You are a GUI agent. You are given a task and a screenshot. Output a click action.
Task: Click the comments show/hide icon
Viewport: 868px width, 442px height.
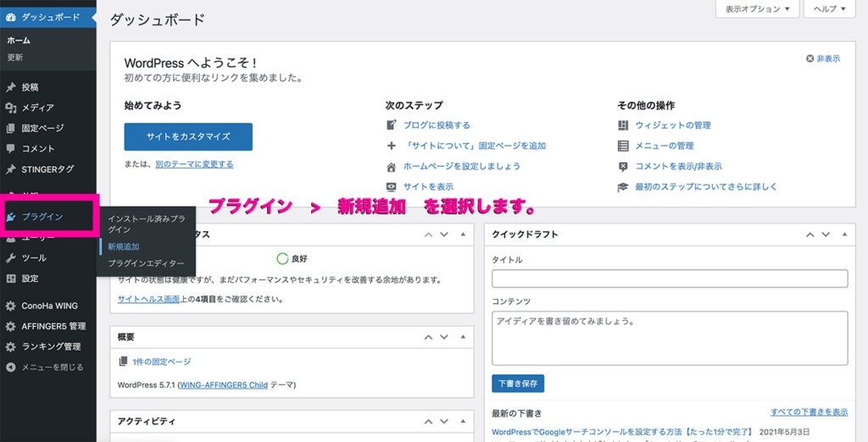(x=623, y=167)
